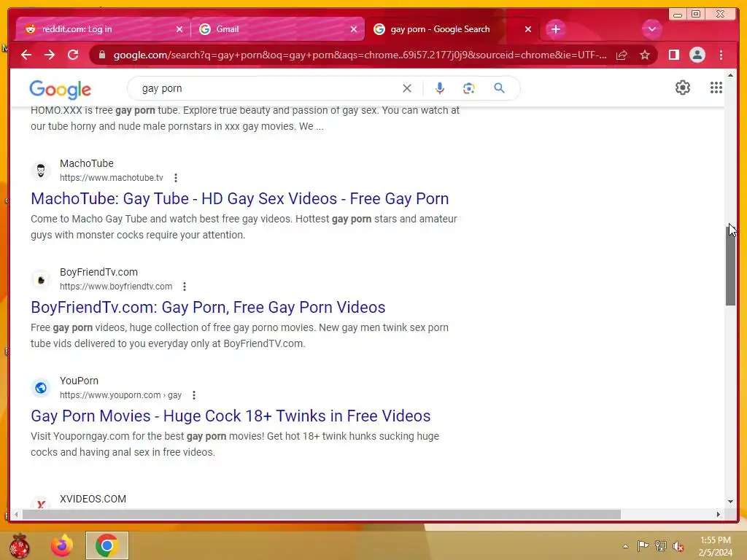This screenshot has height=560, width=747.
Task: Clear the search query with X
Action: (x=407, y=88)
